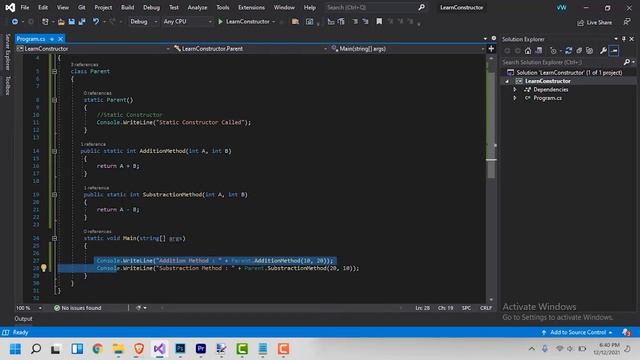
Task: Expand Dependencies node in Solution Explorer
Action: point(515,89)
